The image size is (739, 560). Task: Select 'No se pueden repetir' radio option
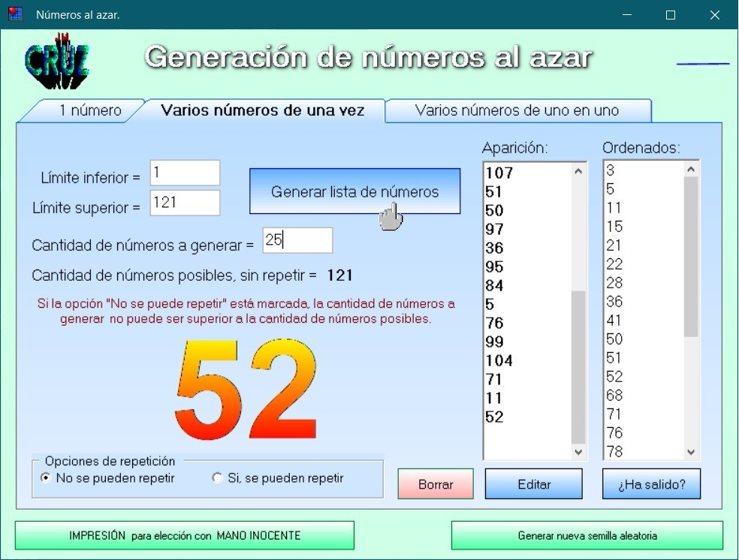coord(47,478)
